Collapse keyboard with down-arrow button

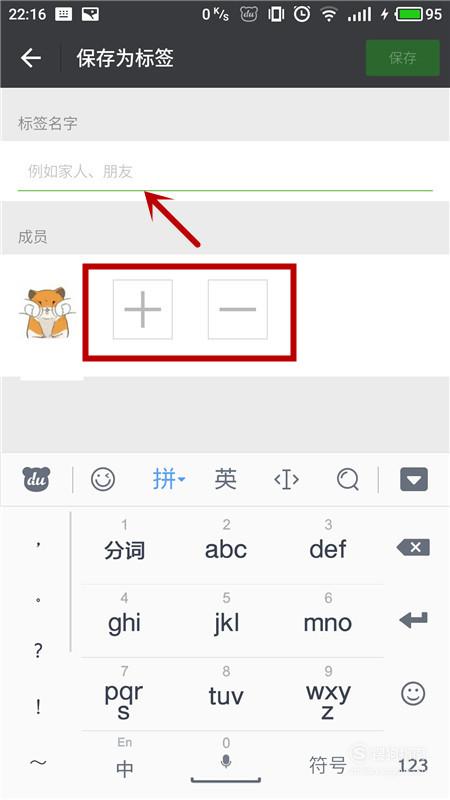(x=414, y=480)
